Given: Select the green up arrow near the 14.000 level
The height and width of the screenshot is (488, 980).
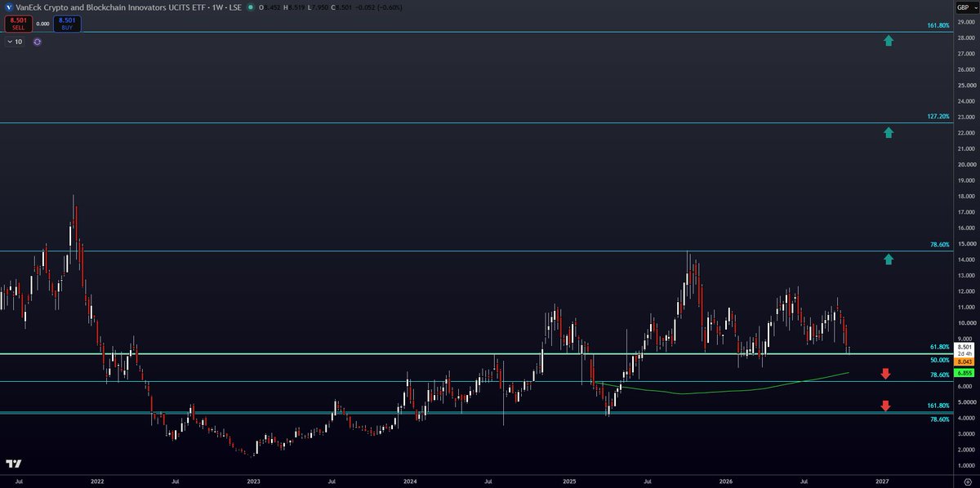Looking at the screenshot, I should (889, 260).
